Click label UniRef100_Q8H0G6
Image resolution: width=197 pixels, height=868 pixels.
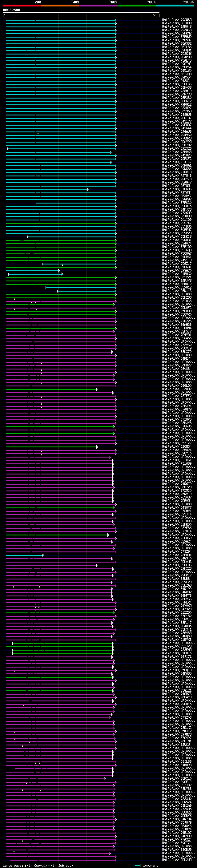(x=177, y=88)
